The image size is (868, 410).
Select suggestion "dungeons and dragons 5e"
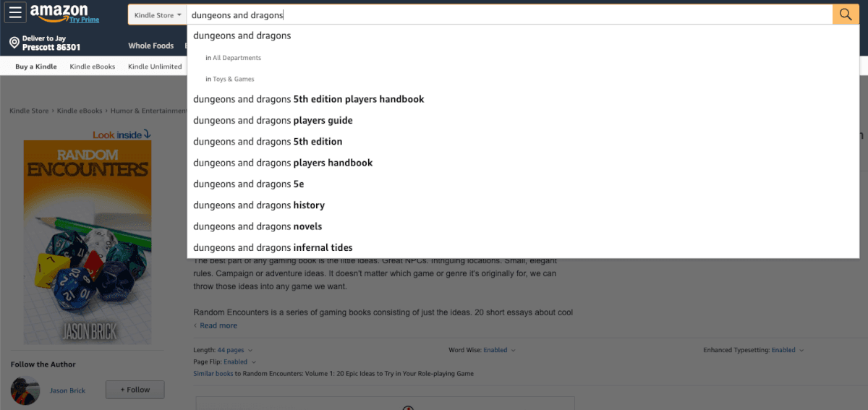[x=522, y=184]
